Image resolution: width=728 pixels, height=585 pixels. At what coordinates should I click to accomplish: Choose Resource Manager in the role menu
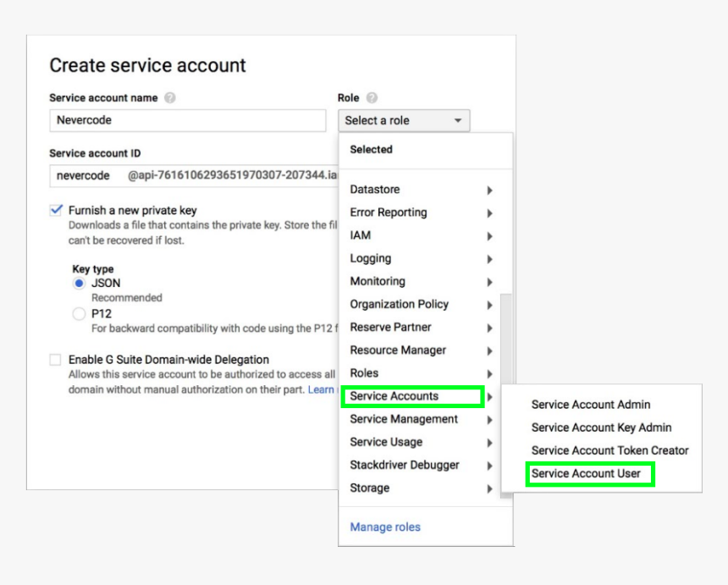tap(398, 350)
